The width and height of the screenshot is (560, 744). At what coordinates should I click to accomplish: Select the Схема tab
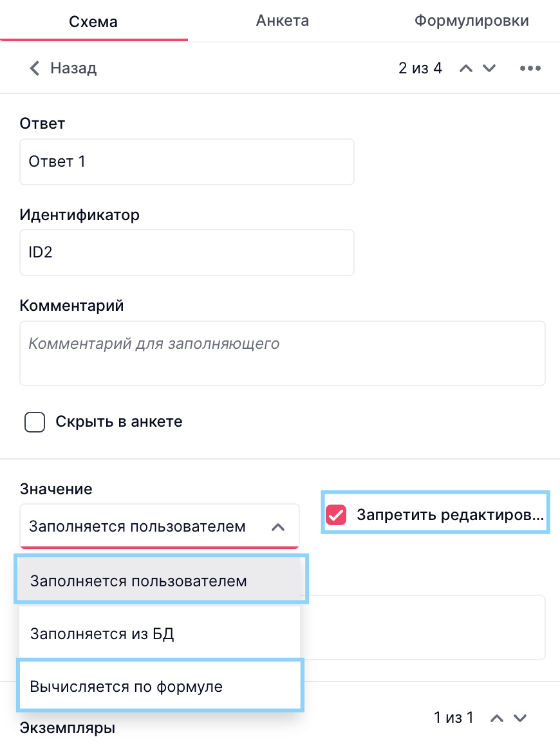[93, 22]
